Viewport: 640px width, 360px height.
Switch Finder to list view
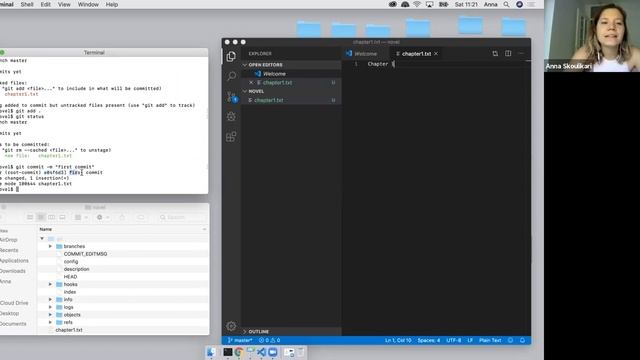pyautogui.click(x=41, y=217)
